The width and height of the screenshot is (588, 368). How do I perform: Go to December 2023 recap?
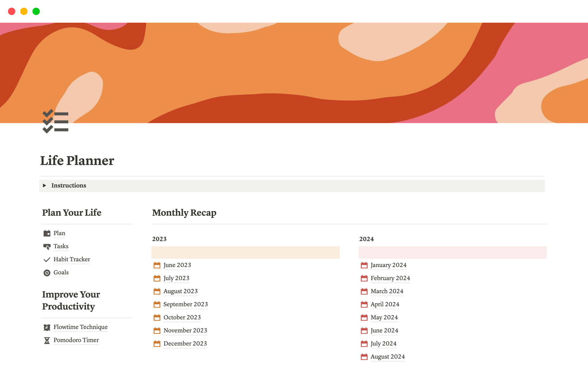coord(185,343)
